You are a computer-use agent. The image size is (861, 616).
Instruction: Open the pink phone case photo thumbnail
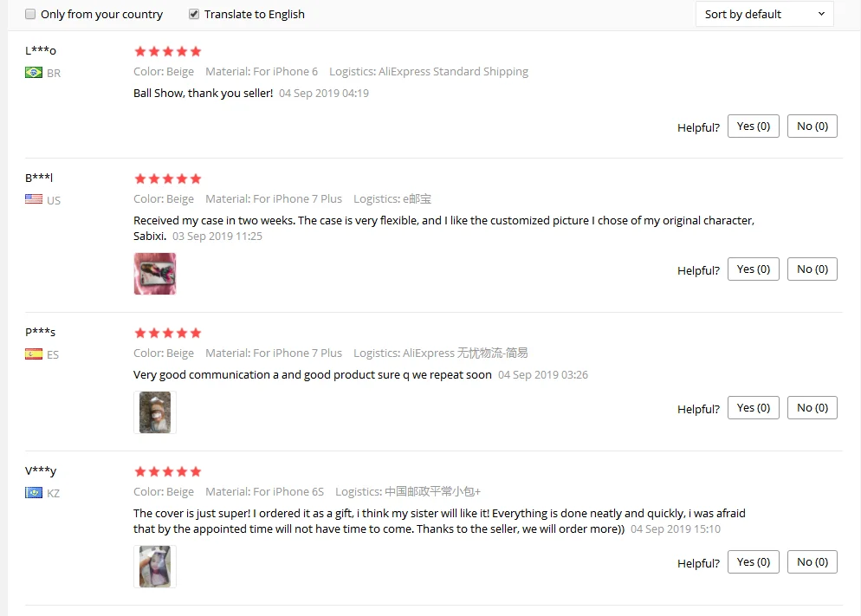coord(155,274)
